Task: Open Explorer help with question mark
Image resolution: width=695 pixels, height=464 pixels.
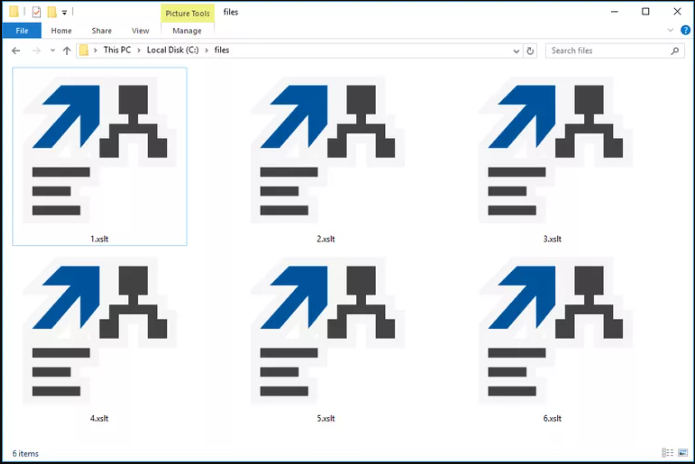Action: pyautogui.click(x=685, y=30)
